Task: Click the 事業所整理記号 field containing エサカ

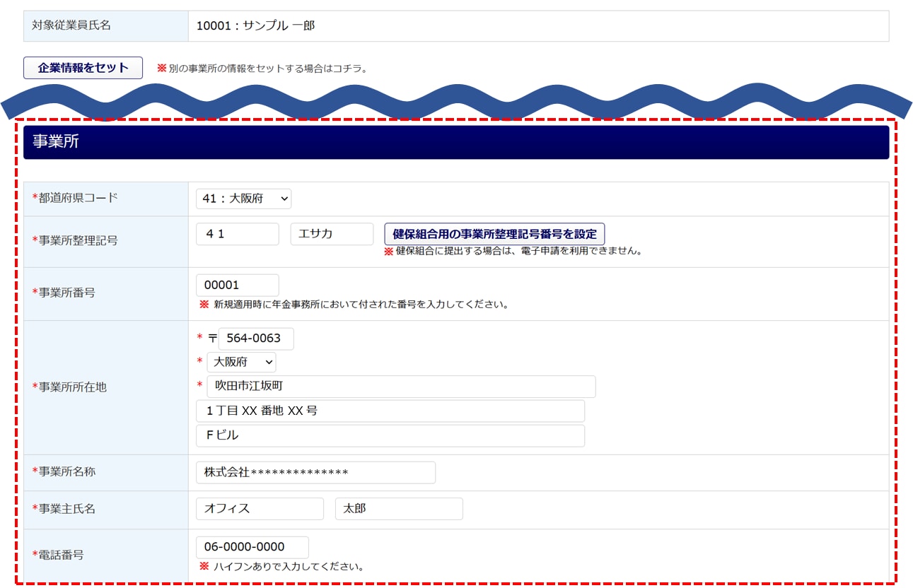Action: click(332, 234)
